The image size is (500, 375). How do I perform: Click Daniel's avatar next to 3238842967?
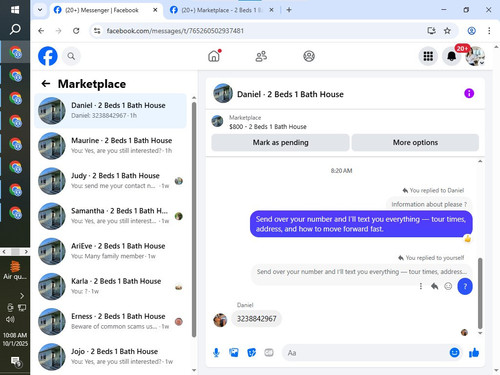click(220, 320)
